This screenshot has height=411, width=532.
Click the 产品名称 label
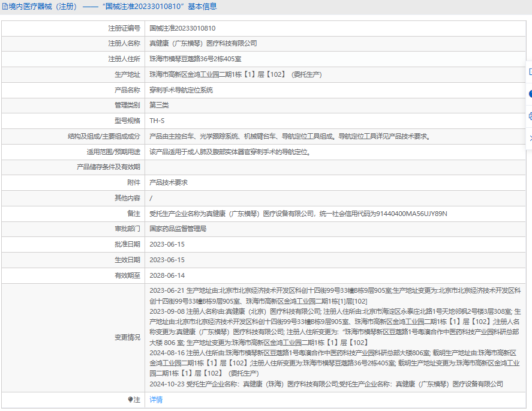click(x=127, y=90)
